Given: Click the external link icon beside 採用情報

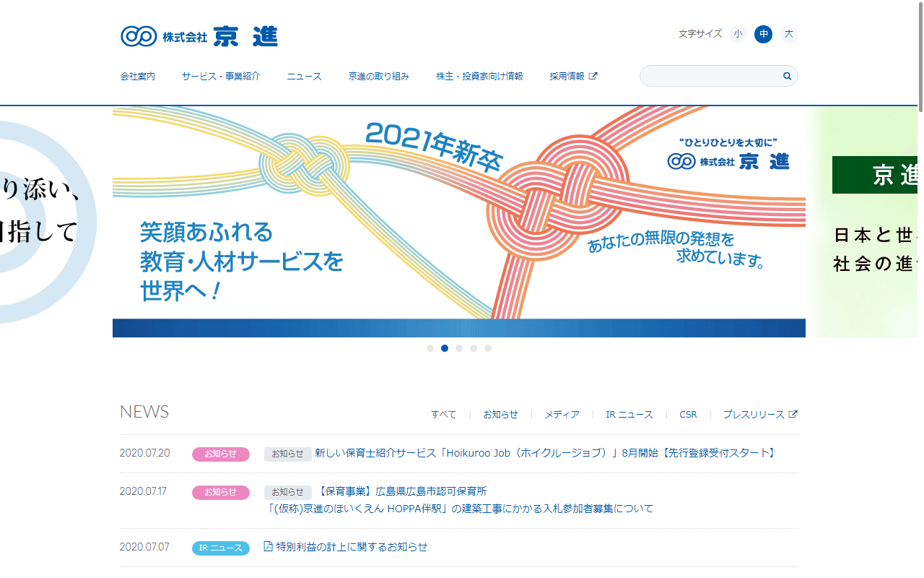Looking at the screenshot, I should 593,76.
